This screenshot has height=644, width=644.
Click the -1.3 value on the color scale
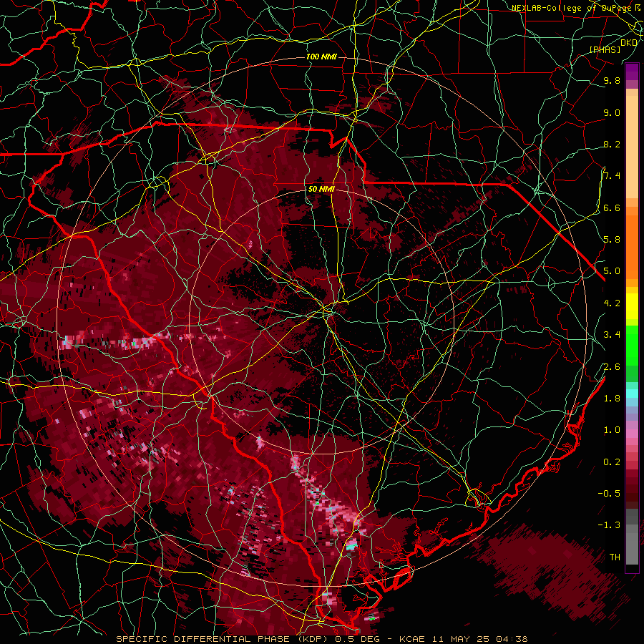pyautogui.click(x=609, y=525)
